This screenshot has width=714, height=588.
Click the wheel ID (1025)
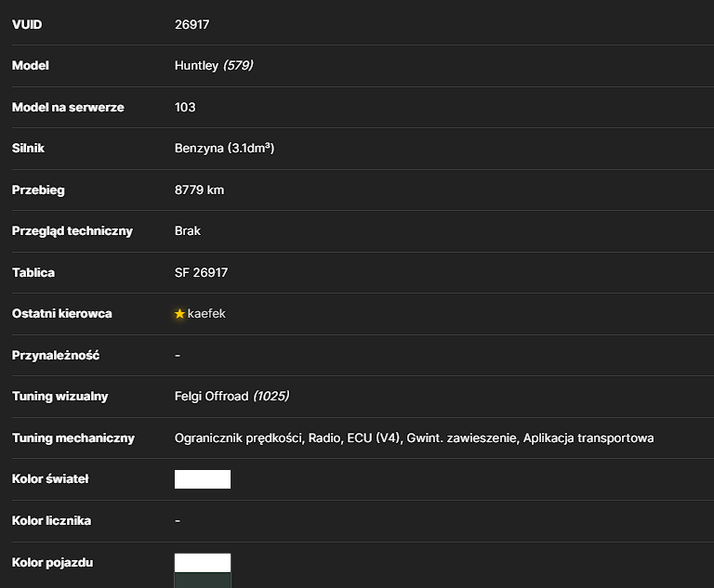click(x=271, y=397)
